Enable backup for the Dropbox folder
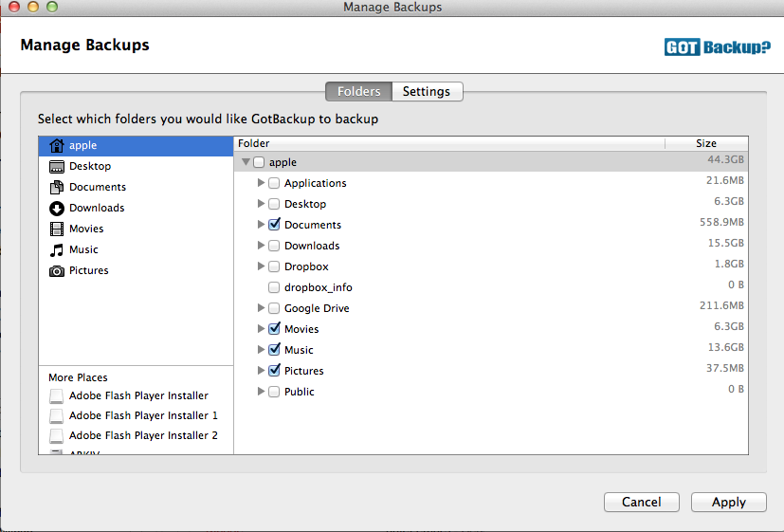Image resolution: width=784 pixels, height=532 pixels. tap(274, 266)
